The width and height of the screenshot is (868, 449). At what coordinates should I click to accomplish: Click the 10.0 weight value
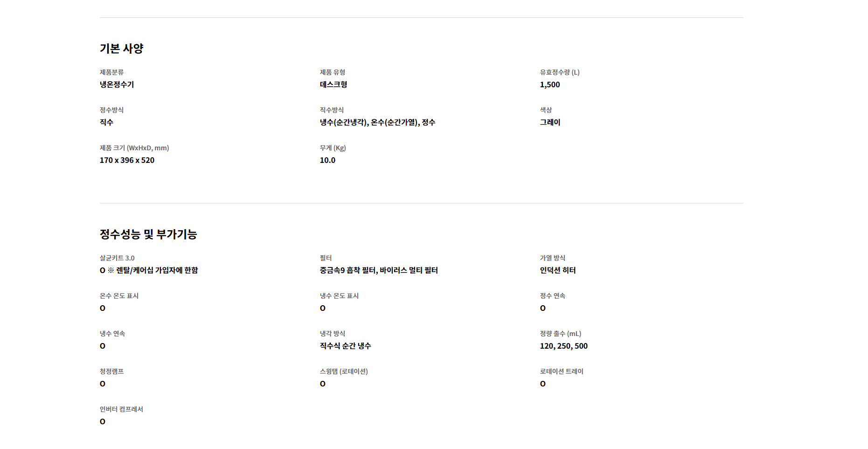pos(327,160)
